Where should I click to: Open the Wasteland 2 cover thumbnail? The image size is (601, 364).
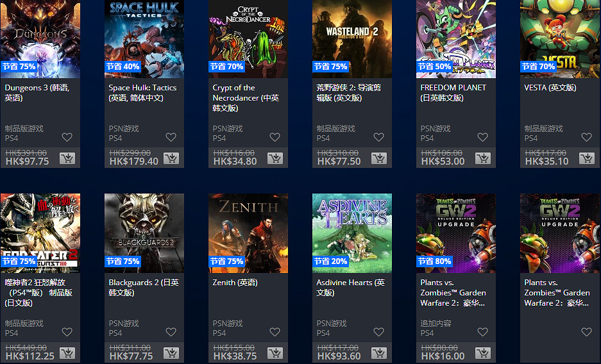tap(352, 39)
